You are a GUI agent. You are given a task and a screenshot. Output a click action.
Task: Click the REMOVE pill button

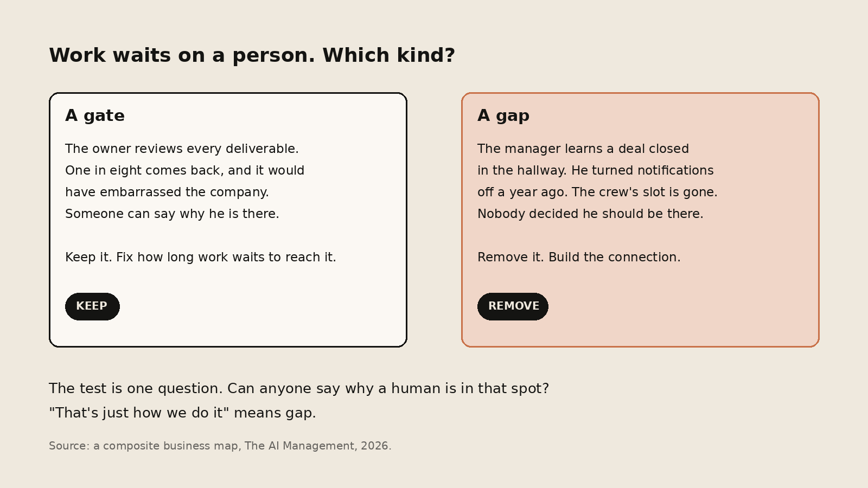(513, 306)
